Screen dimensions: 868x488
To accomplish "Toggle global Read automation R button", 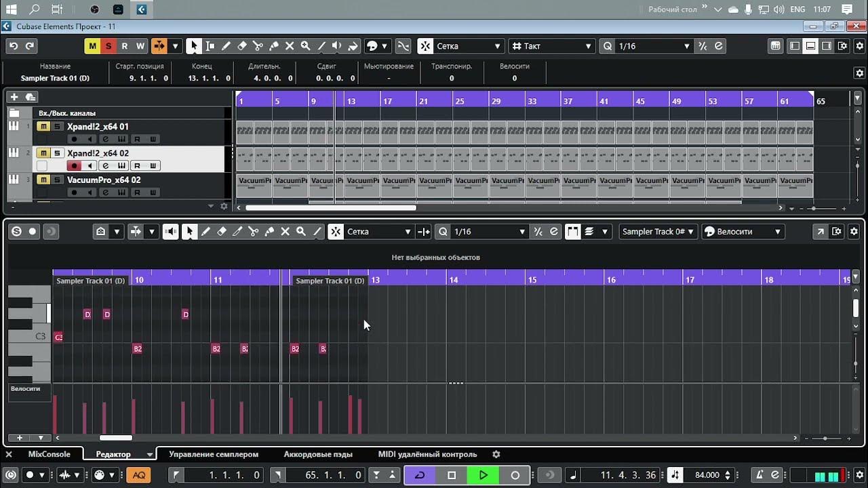I will tap(124, 46).
